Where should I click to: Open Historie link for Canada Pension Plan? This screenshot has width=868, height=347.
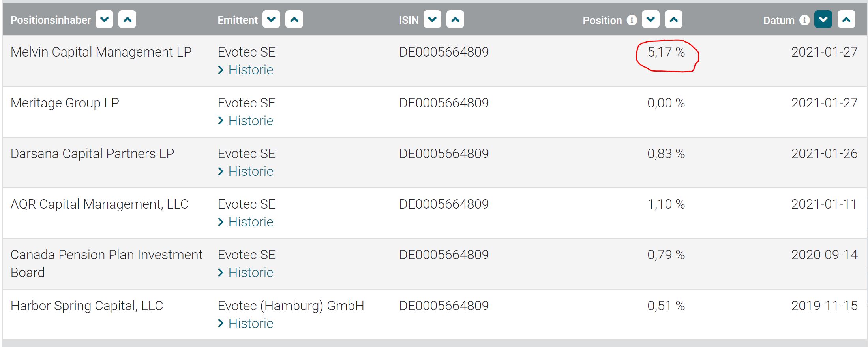pyautogui.click(x=250, y=273)
